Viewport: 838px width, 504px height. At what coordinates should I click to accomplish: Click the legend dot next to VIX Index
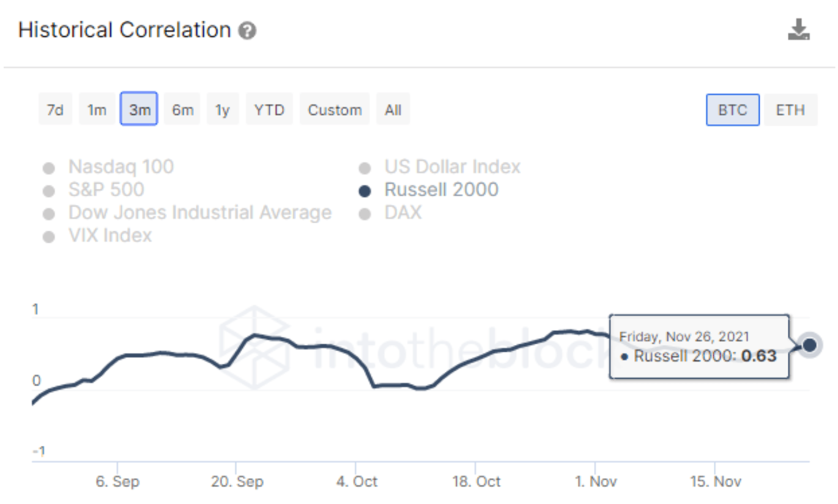click(x=48, y=235)
